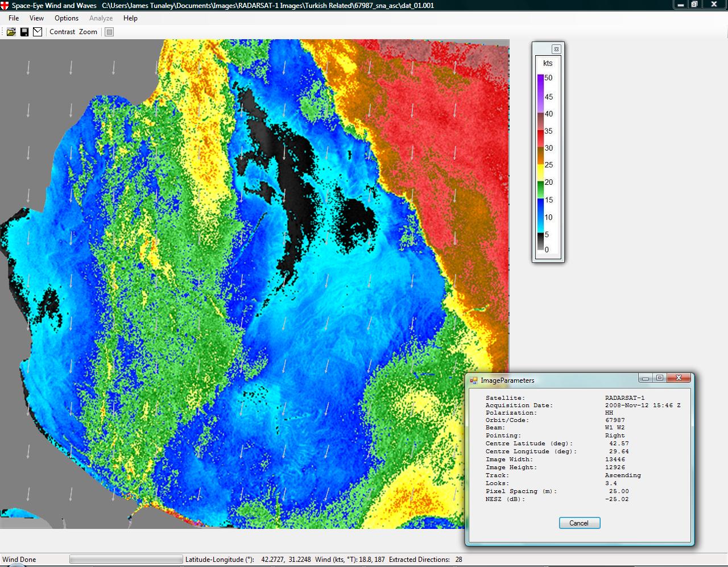Screen dimensions: 728x567
Task: Expand the Options menu
Action: click(67, 18)
